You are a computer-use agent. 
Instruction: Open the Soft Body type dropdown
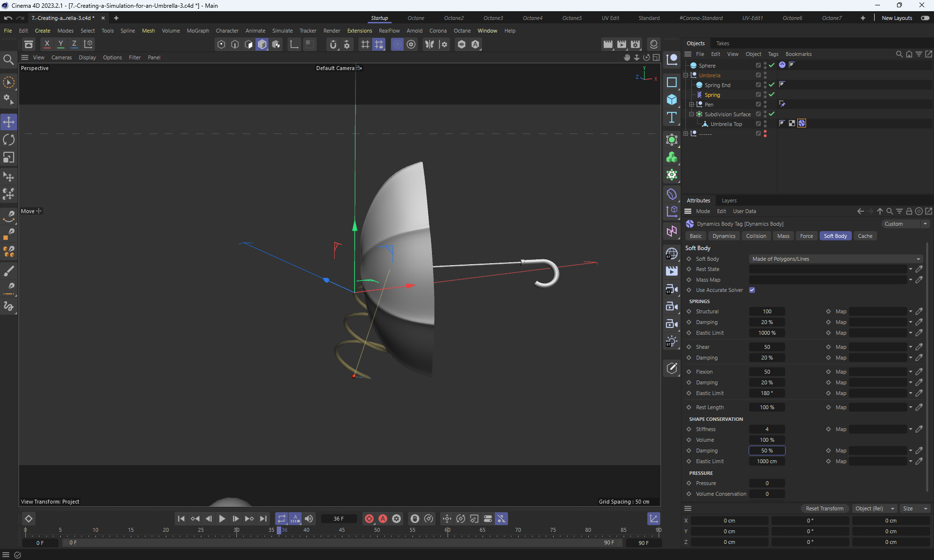[x=835, y=259]
